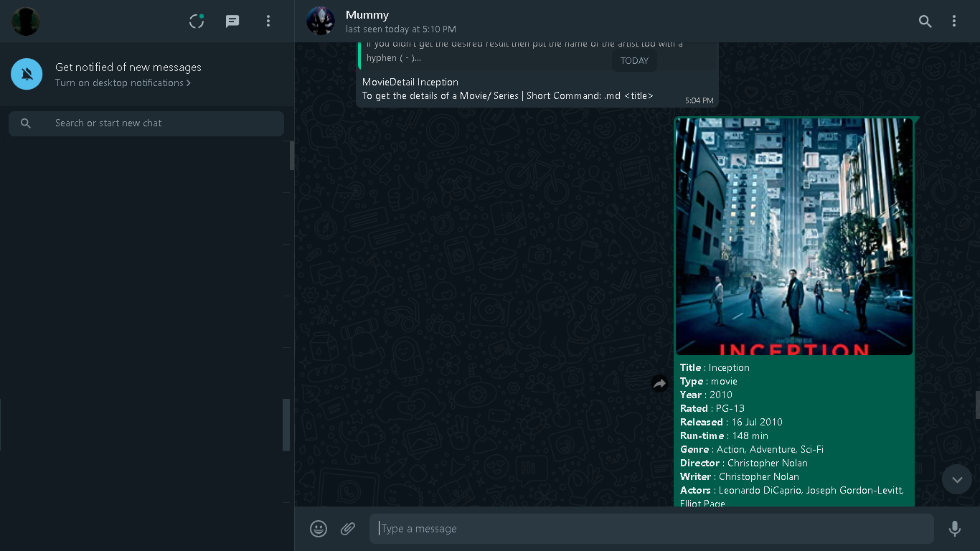The width and height of the screenshot is (980, 551).
Task: Click the 'Year : 2010' line
Action: click(x=706, y=395)
